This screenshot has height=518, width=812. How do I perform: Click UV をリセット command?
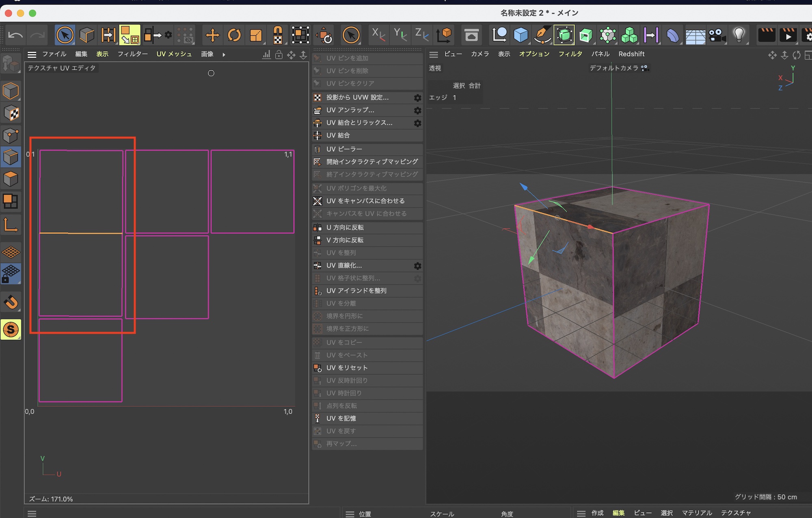pyautogui.click(x=347, y=368)
